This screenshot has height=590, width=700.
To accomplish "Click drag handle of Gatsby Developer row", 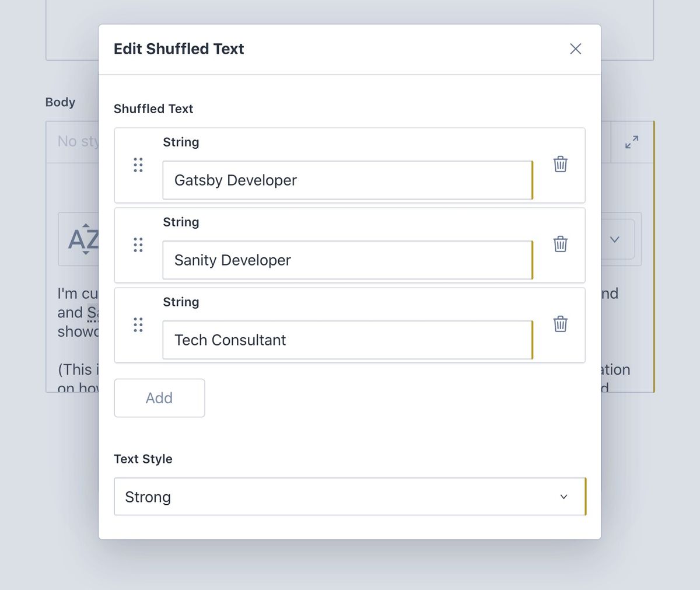I will pyautogui.click(x=138, y=165).
